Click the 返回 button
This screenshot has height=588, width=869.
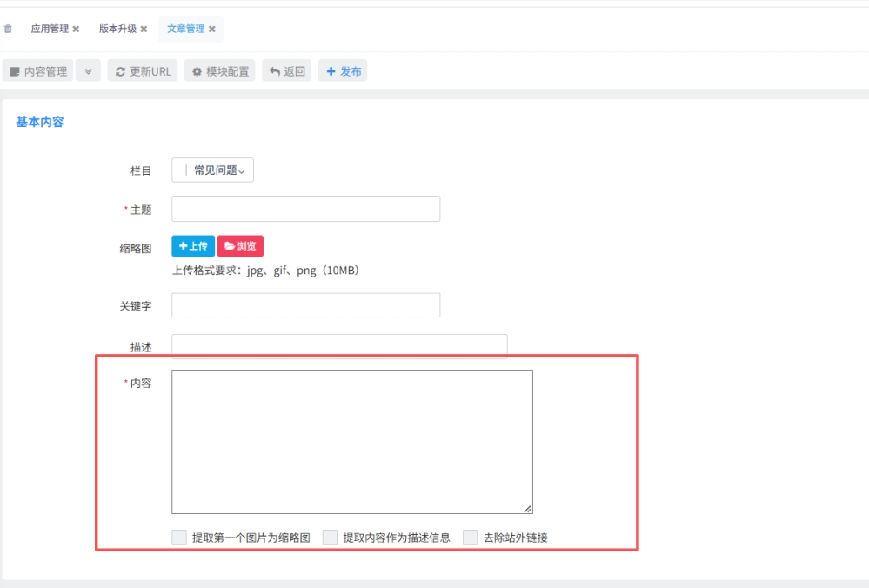pos(287,71)
